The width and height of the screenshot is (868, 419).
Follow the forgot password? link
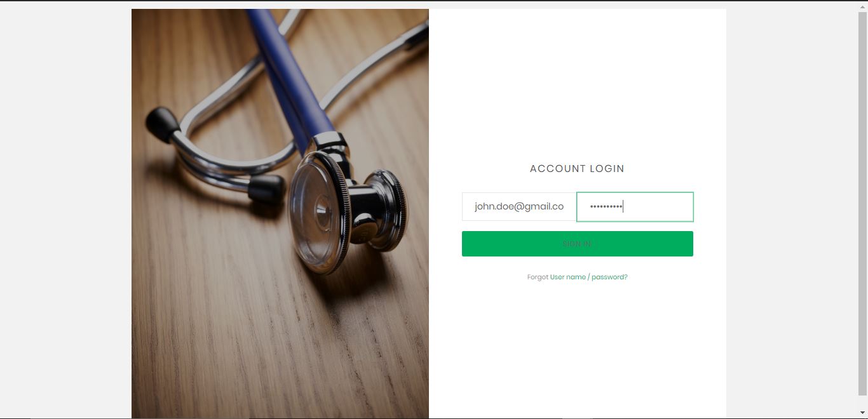609,277
